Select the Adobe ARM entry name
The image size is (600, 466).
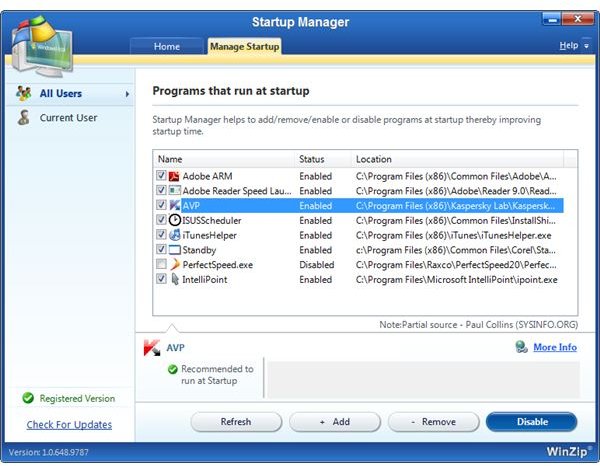click(x=207, y=176)
